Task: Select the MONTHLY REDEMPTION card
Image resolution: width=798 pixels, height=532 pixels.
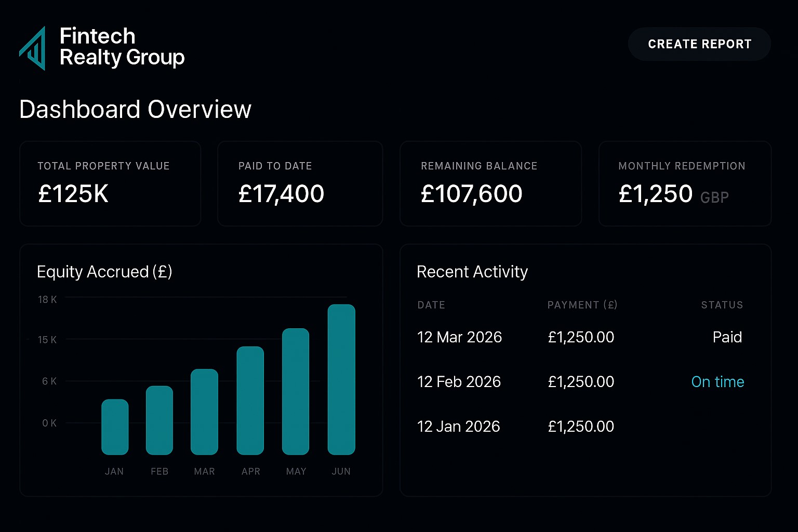Action: 685,183
